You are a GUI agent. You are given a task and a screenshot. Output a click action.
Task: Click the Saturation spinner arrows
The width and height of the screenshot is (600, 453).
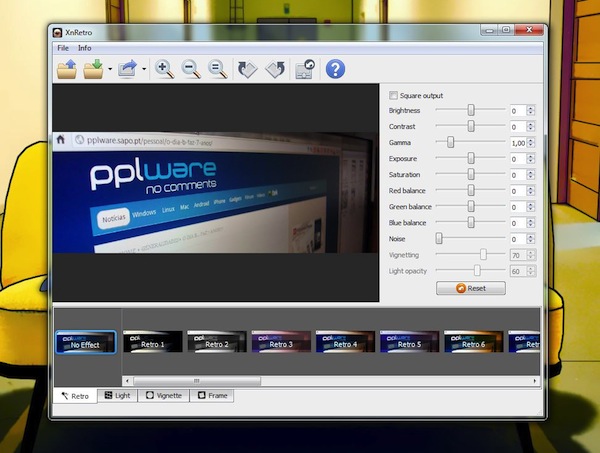(x=531, y=175)
